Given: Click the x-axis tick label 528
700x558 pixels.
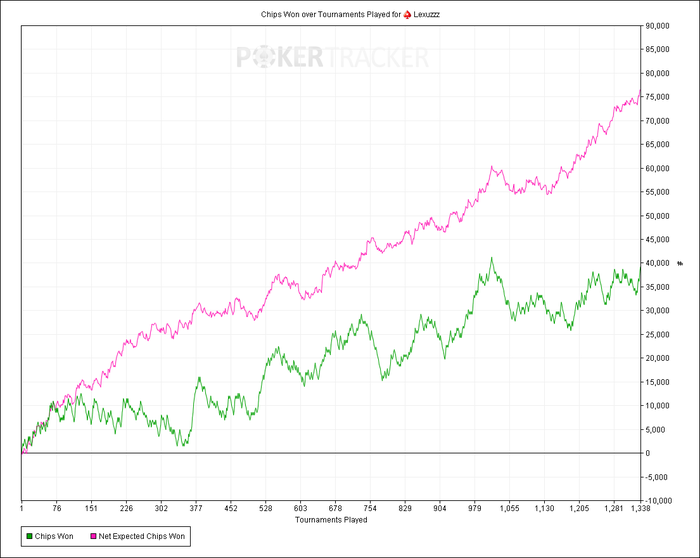Looking at the screenshot, I should tap(266, 508).
